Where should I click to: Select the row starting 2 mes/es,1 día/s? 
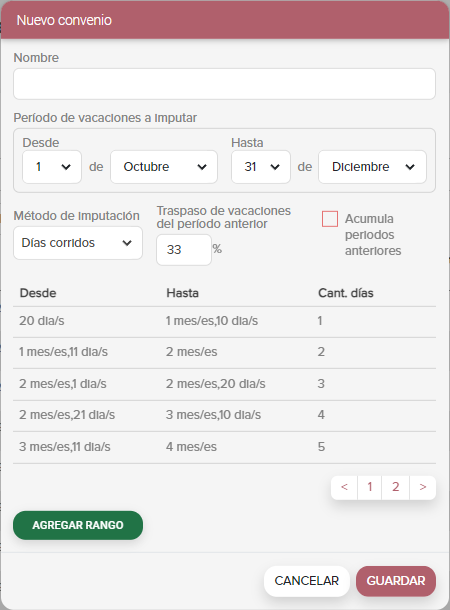(x=224, y=384)
